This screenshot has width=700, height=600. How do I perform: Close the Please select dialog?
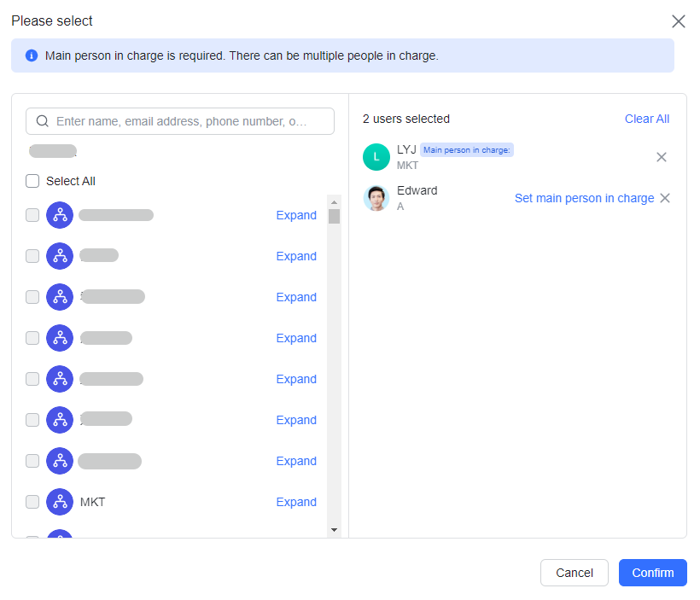coord(678,21)
